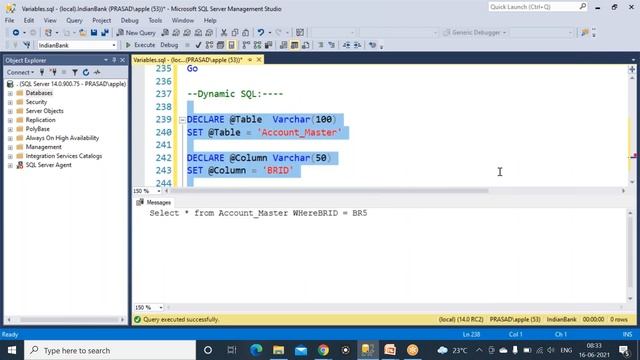Select the Replication tree item
This screenshot has height=360, width=640.
click(40, 120)
